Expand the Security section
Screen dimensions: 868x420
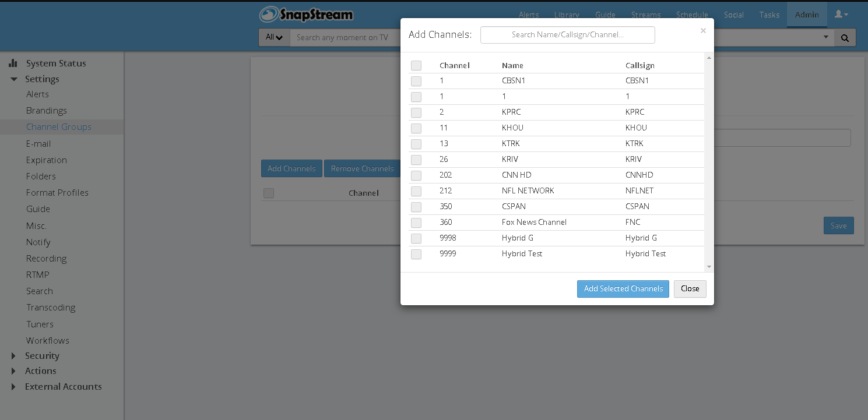(x=13, y=356)
